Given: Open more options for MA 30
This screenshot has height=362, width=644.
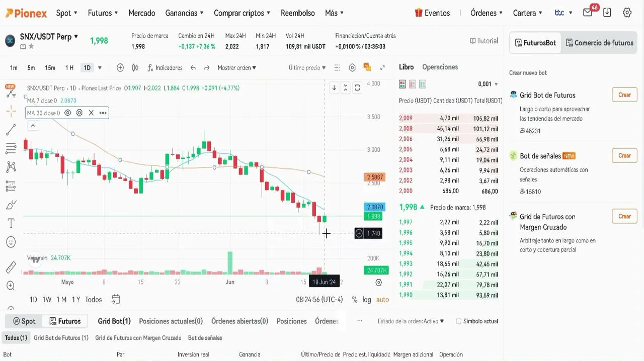Looking at the screenshot, I should (103, 113).
